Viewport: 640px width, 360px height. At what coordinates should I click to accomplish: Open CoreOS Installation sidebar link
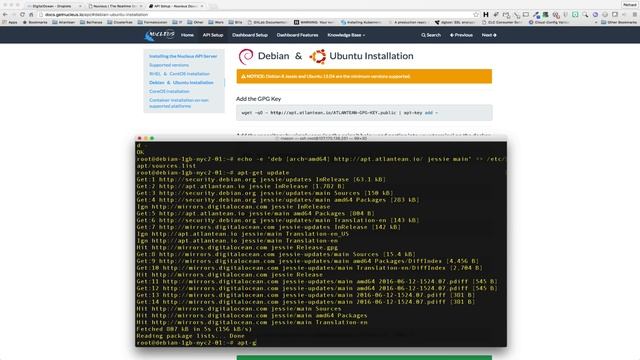169,91
